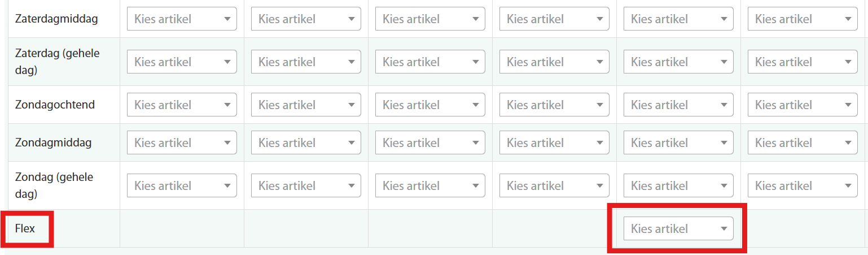The image size is (868, 255).
Task: Open Zondag (gehele dag) first column dropdown
Action: tap(181, 185)
